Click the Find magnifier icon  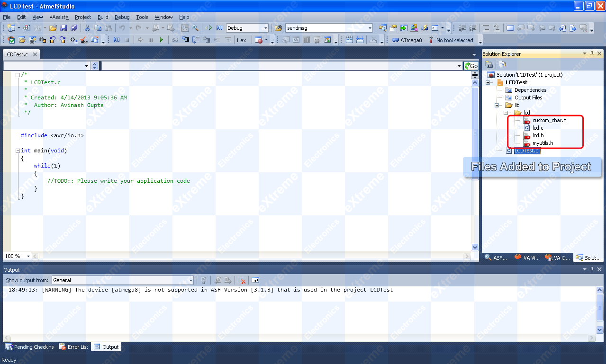[195, 28]
